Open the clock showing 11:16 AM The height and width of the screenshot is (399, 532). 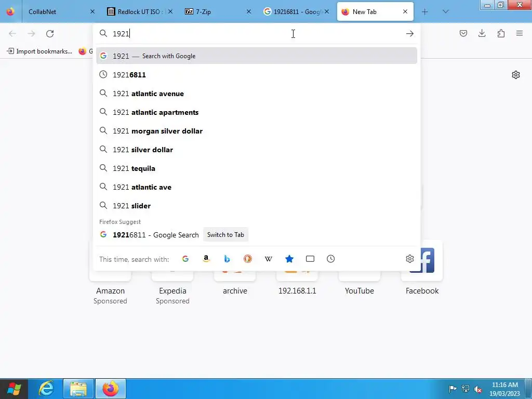[505, 389]
